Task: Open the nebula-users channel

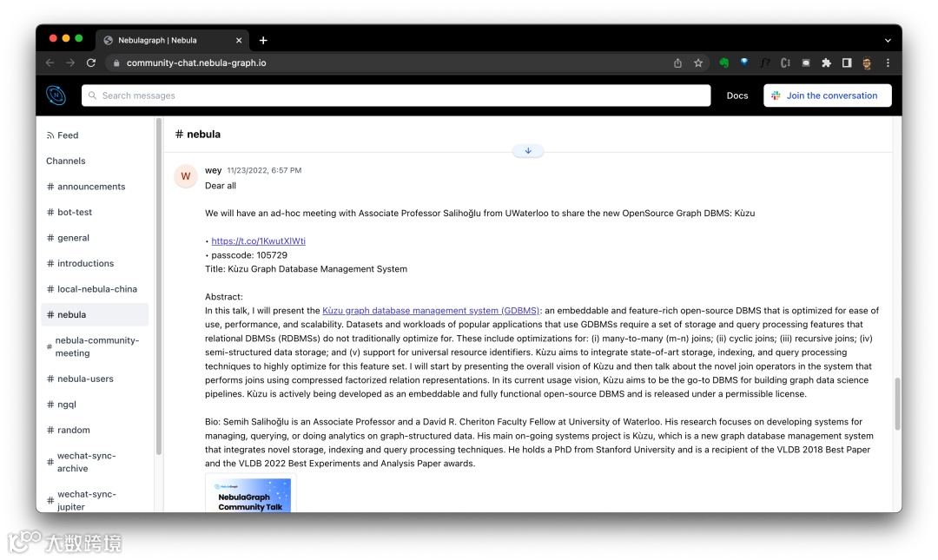Action: pyautogui.click(x=95, y=379)
